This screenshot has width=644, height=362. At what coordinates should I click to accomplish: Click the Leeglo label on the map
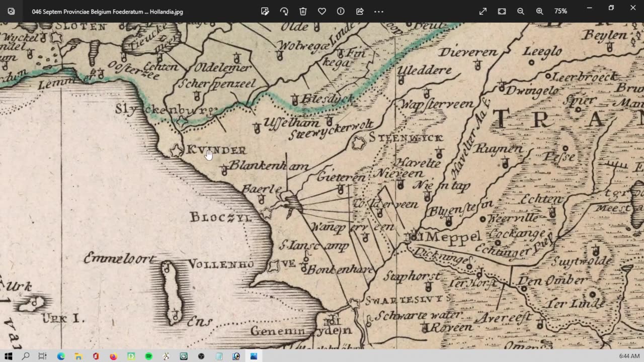pos(542,51)
